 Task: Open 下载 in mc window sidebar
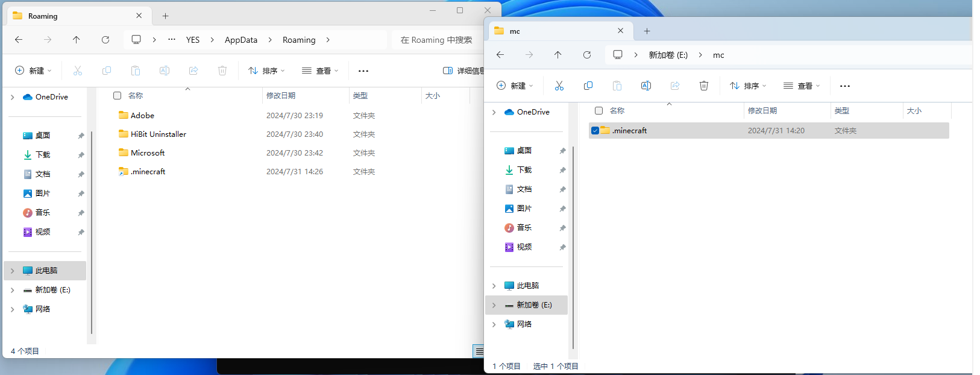[524, 170]
